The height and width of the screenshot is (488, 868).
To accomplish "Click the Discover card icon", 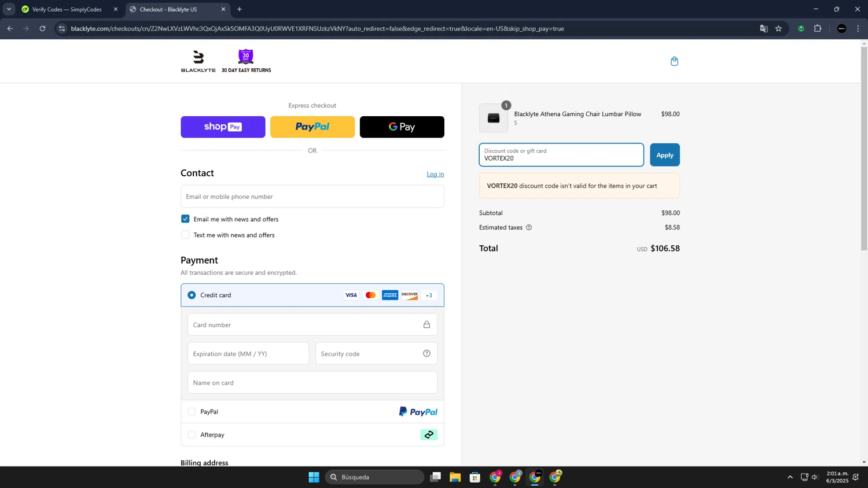I will click(410, 295).
